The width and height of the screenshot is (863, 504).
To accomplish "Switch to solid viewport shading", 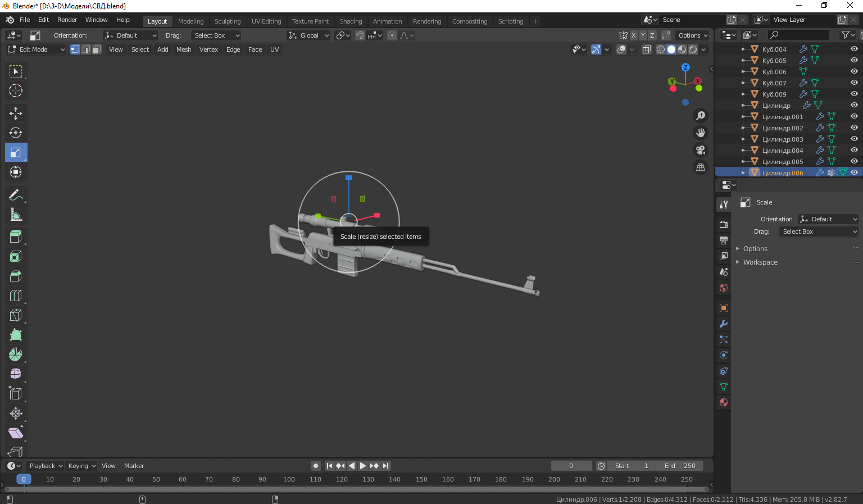I will click(671, 49).
